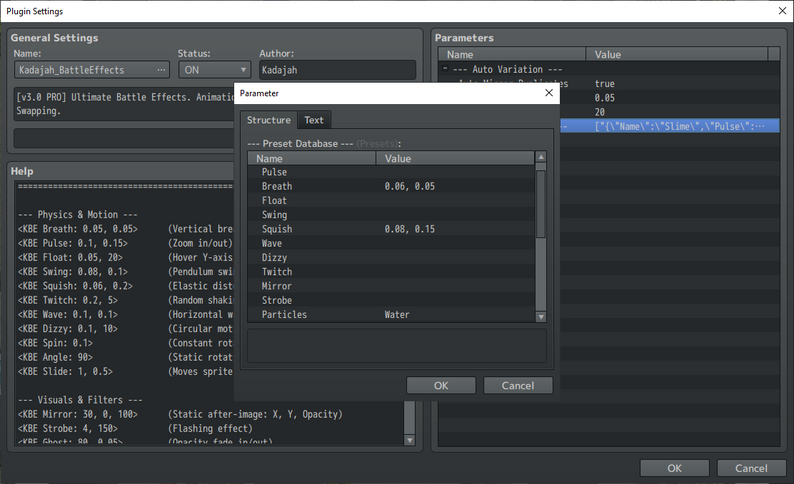
Task: Click value 20 in Parameters panel
Action: point(600,112)
